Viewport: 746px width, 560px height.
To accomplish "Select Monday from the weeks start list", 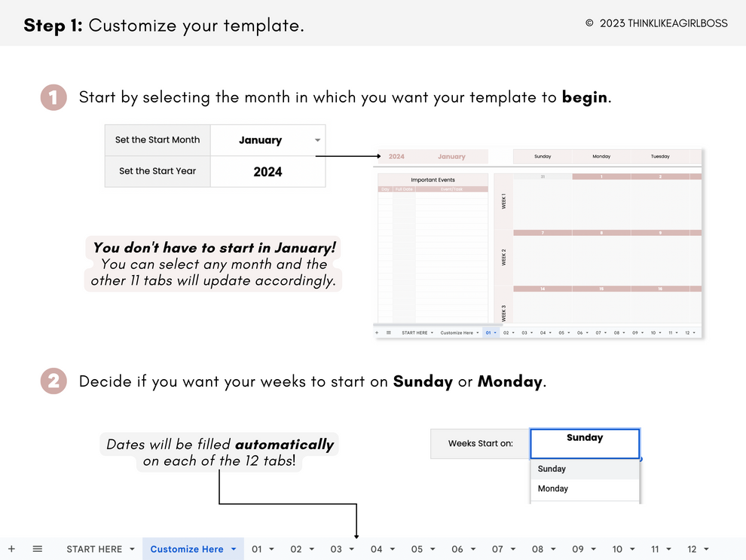I will coord(553,488).
